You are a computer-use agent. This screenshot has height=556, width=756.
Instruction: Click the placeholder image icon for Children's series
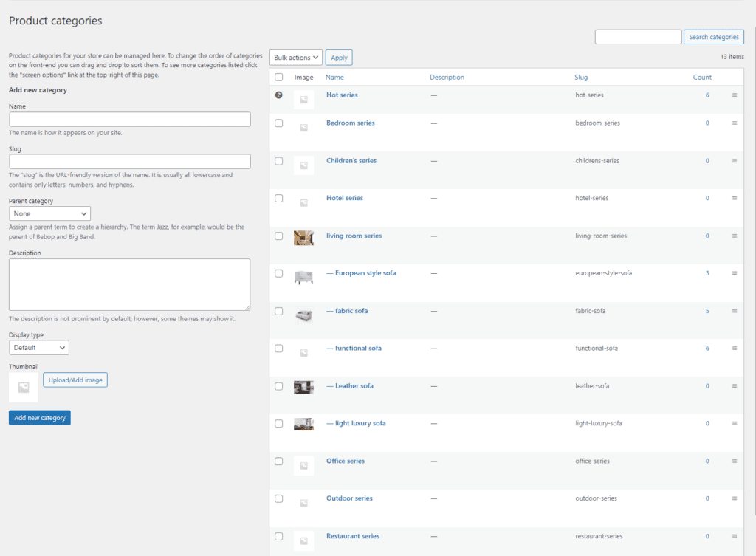(x=303, y=165)
